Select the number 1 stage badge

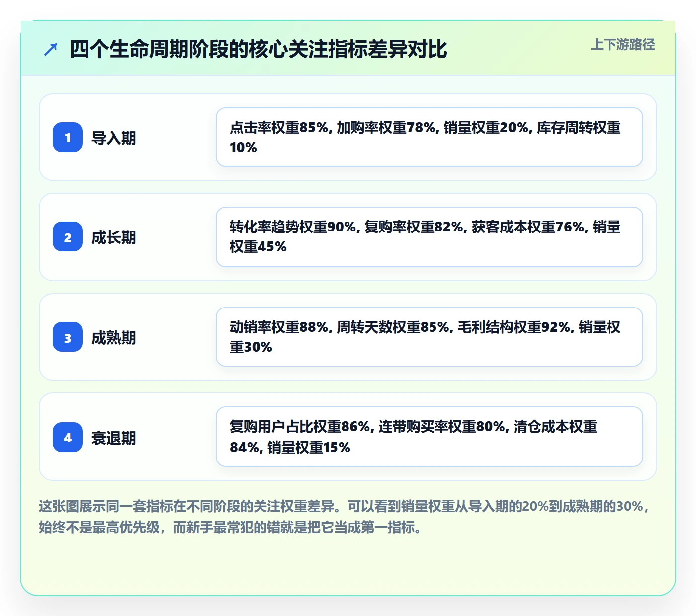tap(68, 137)
